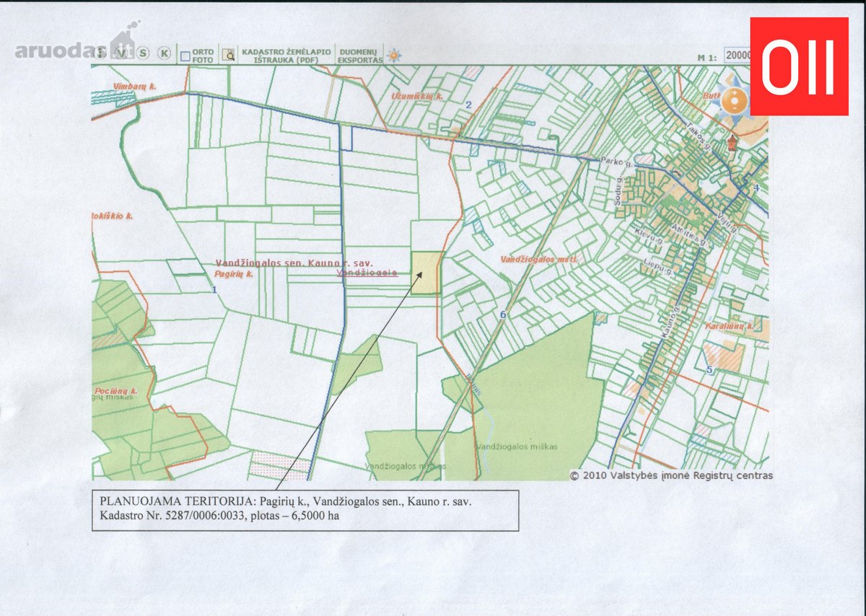Click the yellow highlighted parcel on map

[427, 273]
